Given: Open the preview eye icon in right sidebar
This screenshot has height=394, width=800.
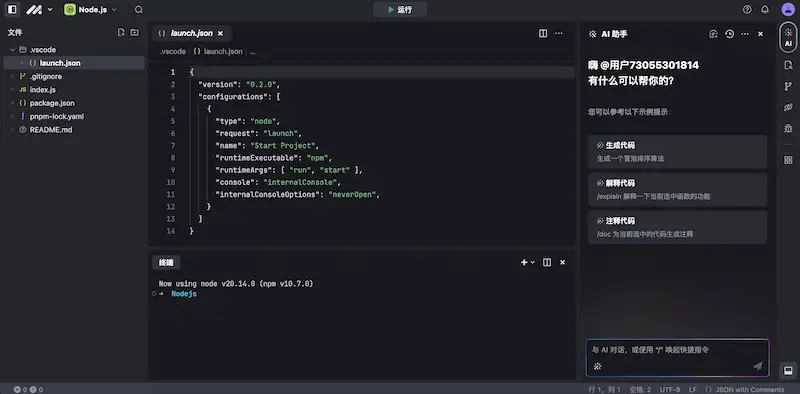Looking at the screenshot, I should (x=788, y=107).
